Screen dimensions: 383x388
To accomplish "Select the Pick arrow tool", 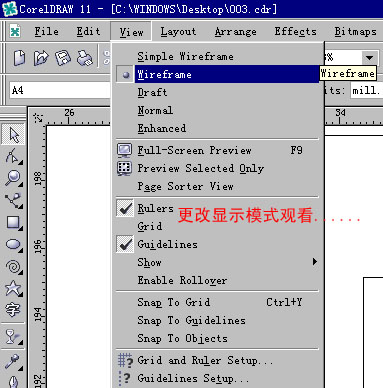I will [x=13, y=135].
